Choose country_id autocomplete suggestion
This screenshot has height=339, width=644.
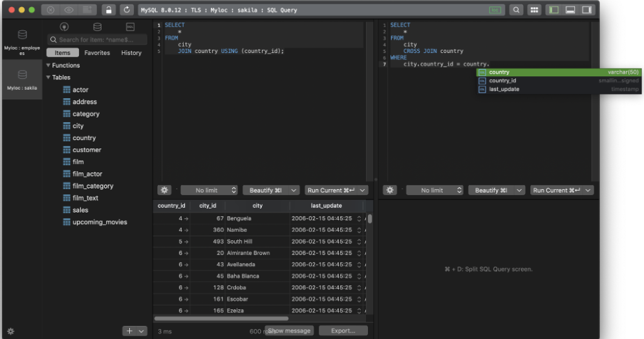coord(559,81)
